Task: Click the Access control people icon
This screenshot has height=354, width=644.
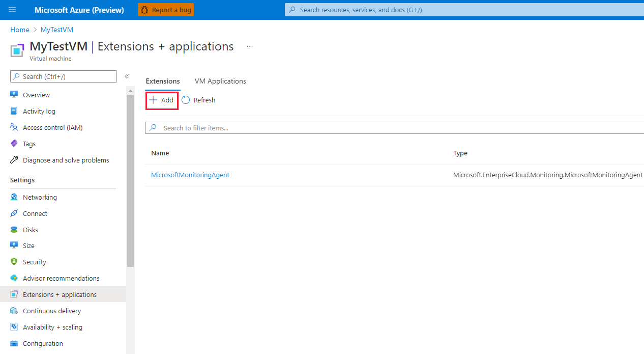Action: click(14, 127)
